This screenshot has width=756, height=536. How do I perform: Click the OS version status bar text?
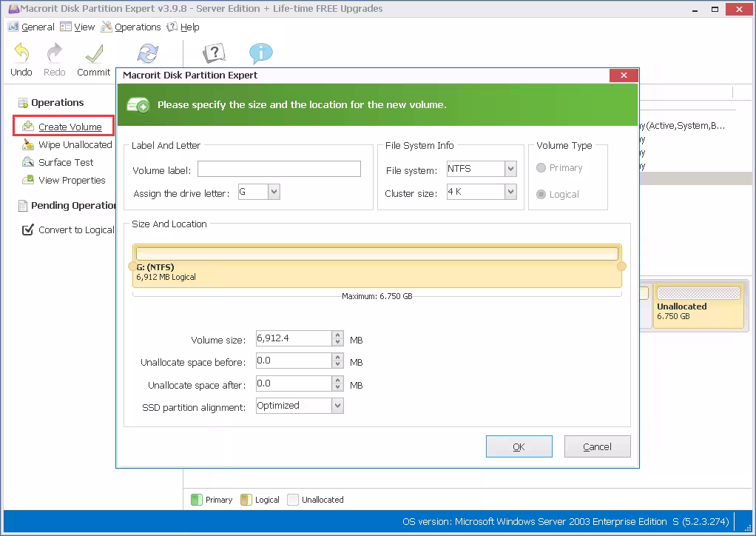566,521
